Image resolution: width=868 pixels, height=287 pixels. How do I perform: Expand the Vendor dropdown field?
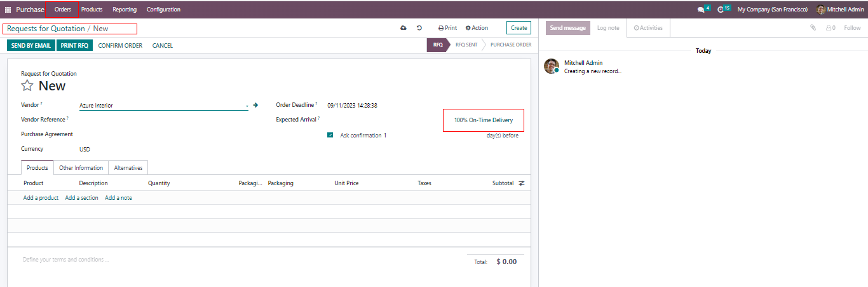(247, 106)
